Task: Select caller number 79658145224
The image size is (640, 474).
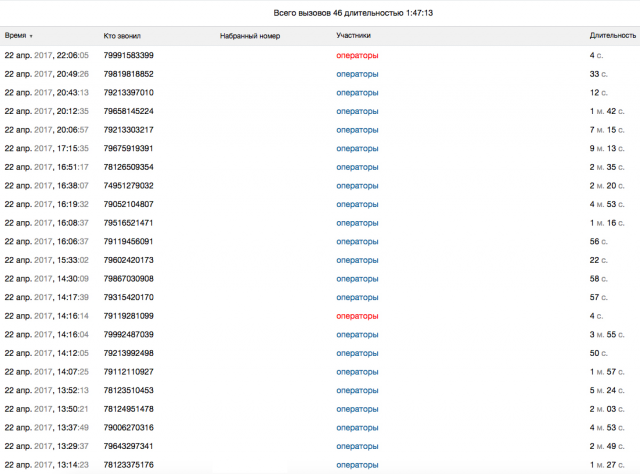Action: pos(129,111)
